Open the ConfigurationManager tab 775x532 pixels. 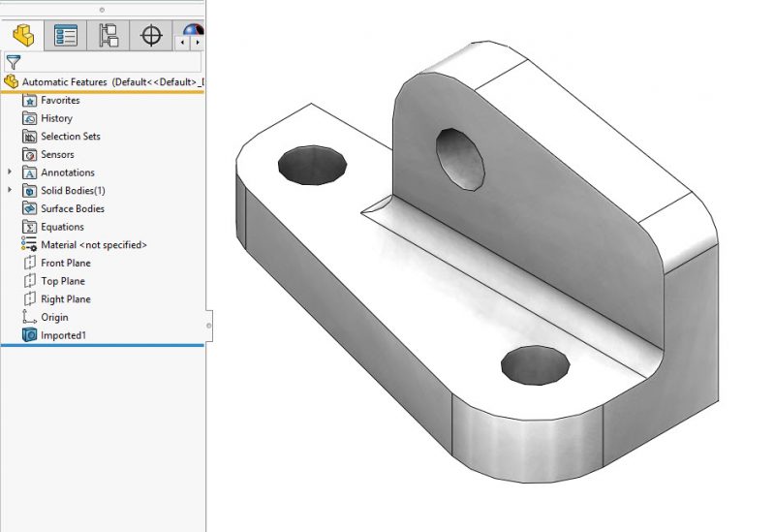pos(108,36)
